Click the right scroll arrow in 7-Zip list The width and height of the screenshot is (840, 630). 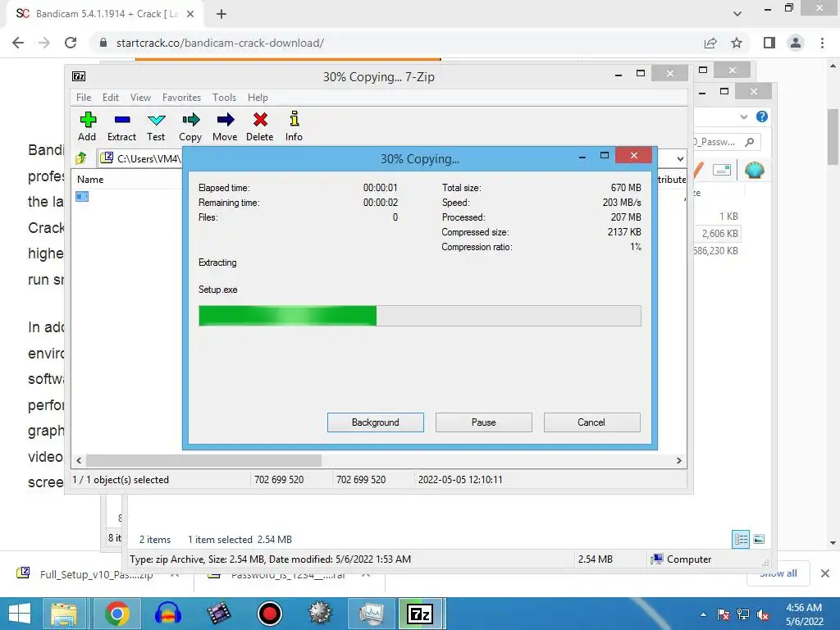[x=678, y=461]
